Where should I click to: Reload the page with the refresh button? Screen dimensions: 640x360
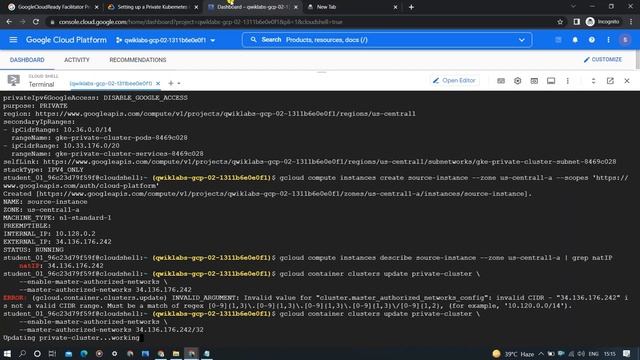coord(36,22)
